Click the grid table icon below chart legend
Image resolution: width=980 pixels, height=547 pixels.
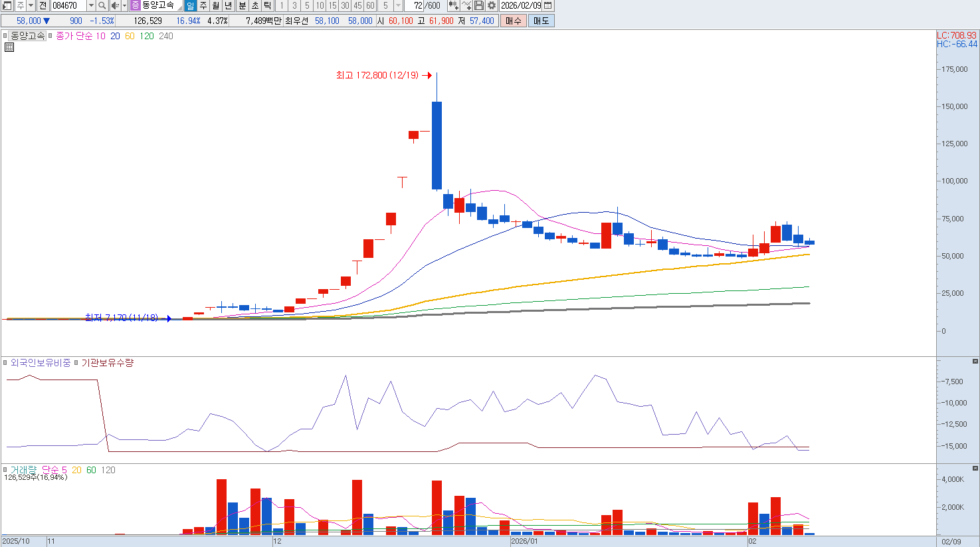point(9,47)
